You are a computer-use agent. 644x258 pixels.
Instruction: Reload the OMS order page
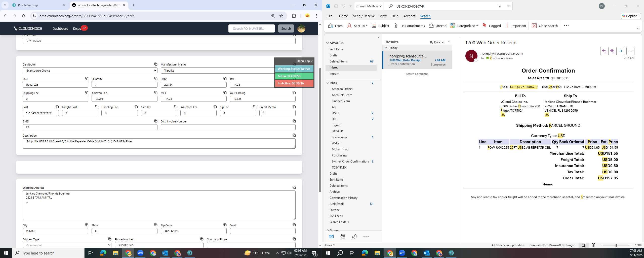[x=24, y=16]
